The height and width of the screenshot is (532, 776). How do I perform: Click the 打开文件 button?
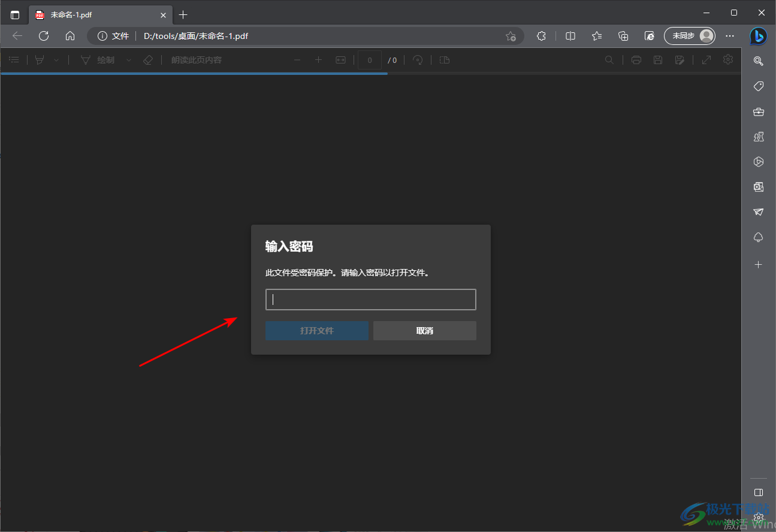point(317,331)
